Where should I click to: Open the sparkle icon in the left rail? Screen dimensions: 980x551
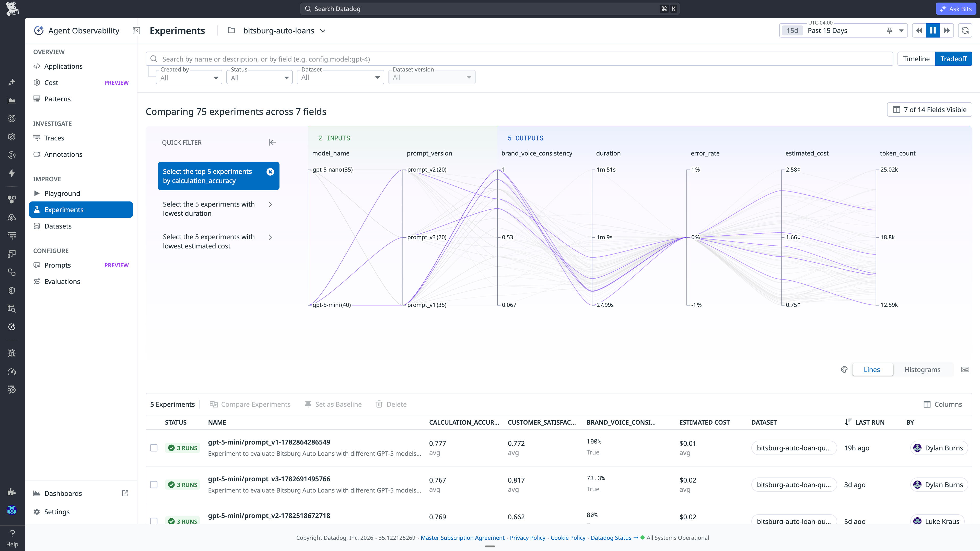click(x=12, y=82)
